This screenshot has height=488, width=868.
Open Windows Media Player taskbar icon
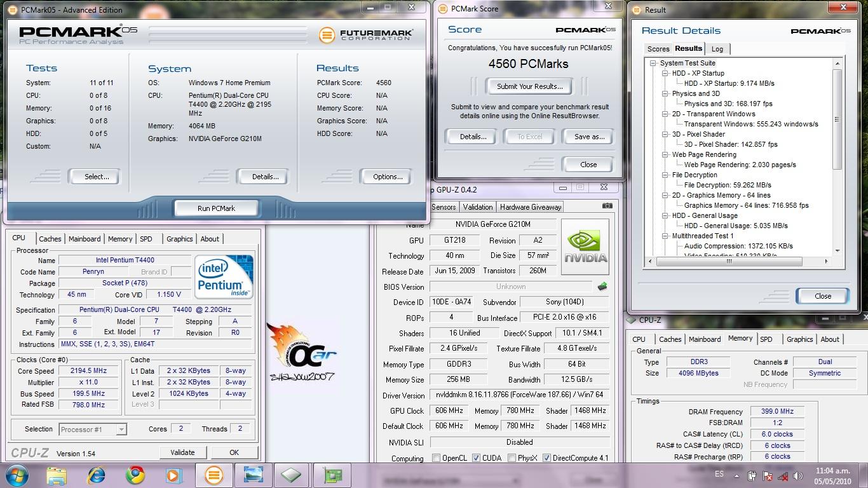click(x=173, y=475)
